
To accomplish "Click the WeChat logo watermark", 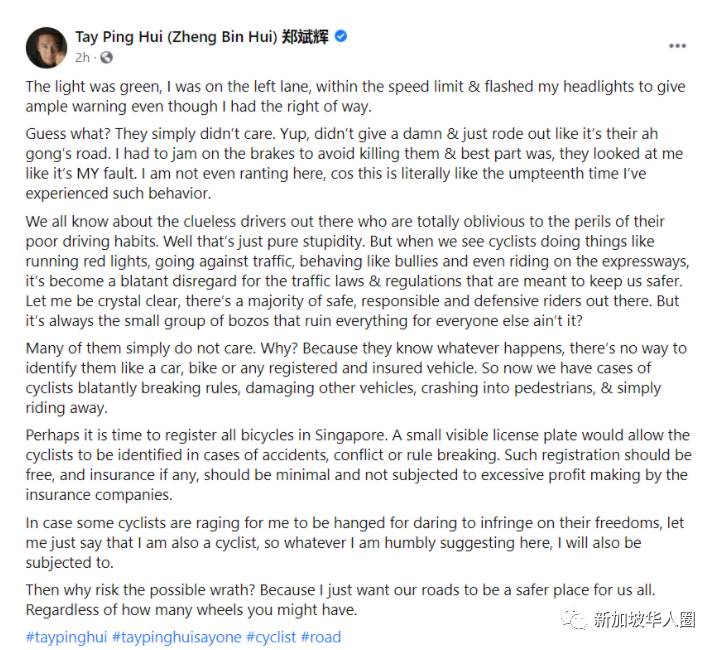I will [x=574, y=620].
